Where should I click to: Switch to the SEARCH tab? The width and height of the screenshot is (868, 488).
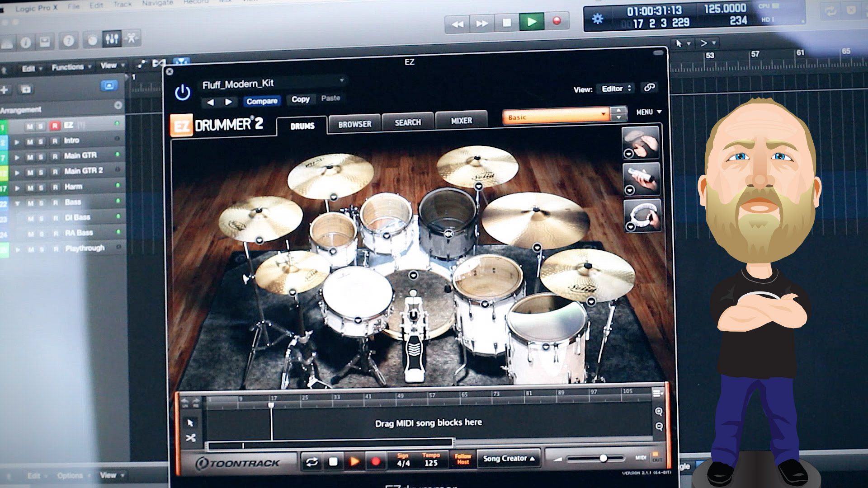(408, 122)
